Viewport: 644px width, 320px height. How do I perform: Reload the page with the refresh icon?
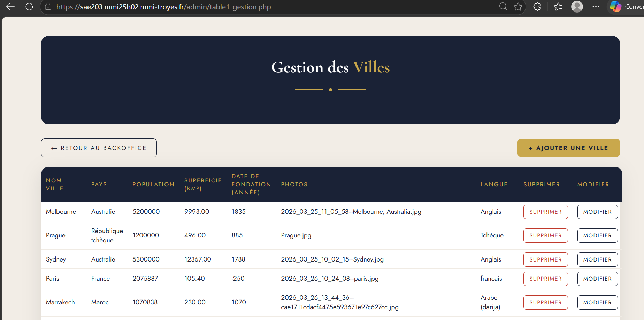(29, 7)
